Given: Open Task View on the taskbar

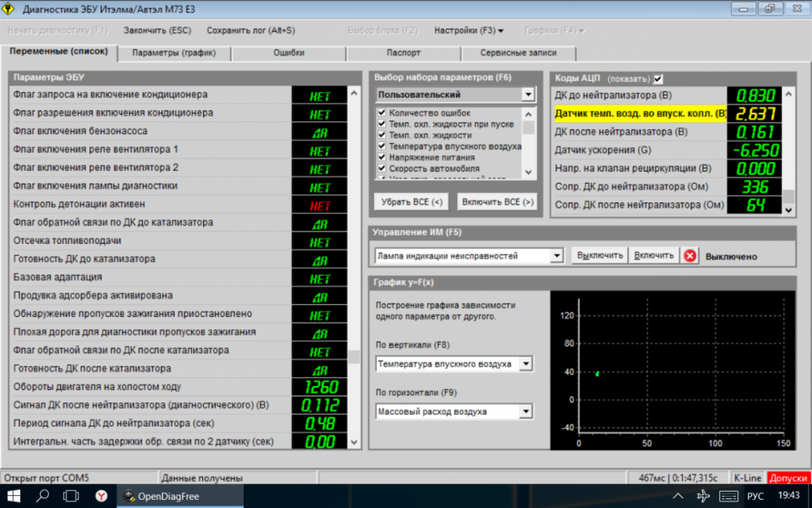Looking at the screenshot, I should tap(71, 496).
